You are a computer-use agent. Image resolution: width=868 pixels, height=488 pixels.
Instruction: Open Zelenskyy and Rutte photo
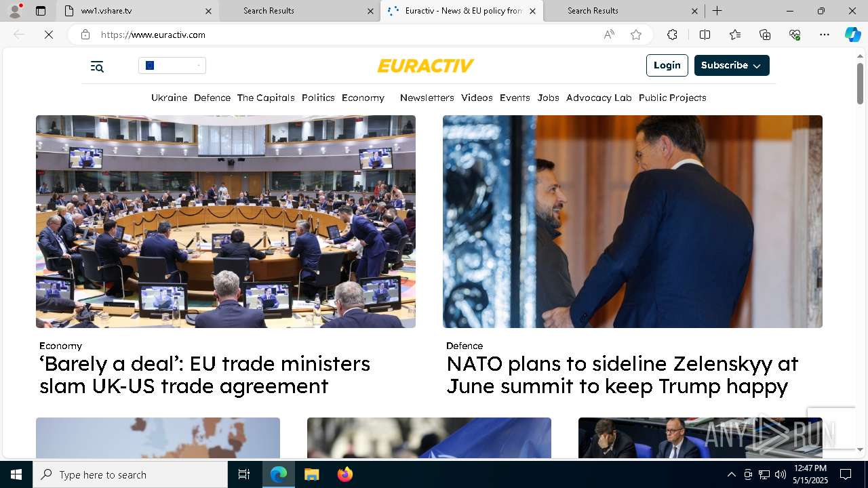633,222
